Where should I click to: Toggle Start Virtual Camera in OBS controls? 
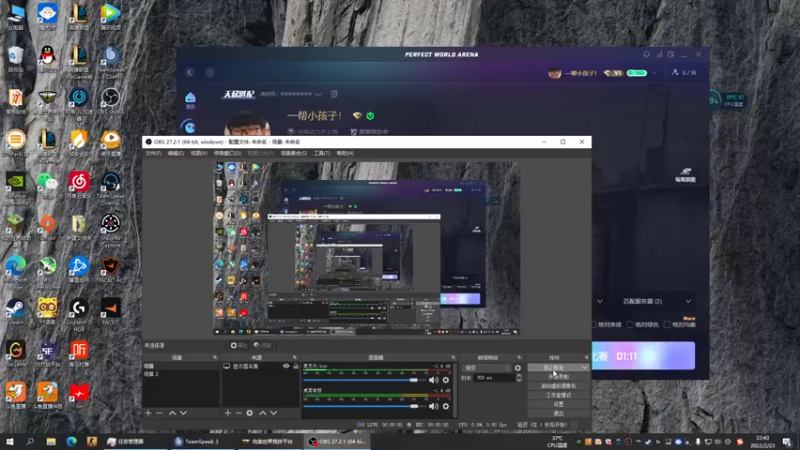point(559,386)
